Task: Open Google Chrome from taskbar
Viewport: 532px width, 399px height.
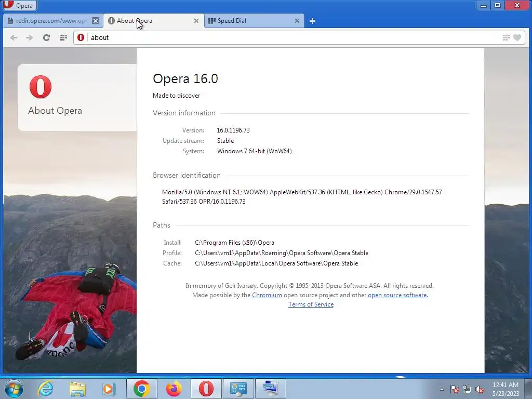Action: point(141,389)
